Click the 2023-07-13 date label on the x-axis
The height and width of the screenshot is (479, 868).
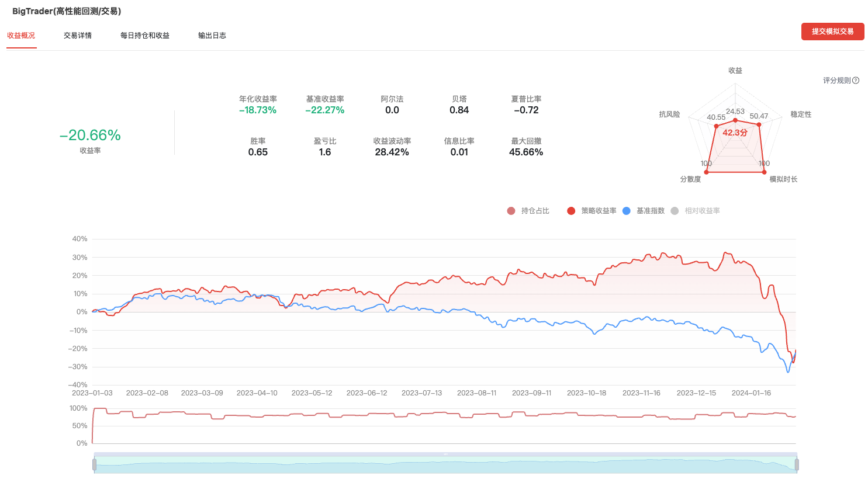click(x=421, y=393)
